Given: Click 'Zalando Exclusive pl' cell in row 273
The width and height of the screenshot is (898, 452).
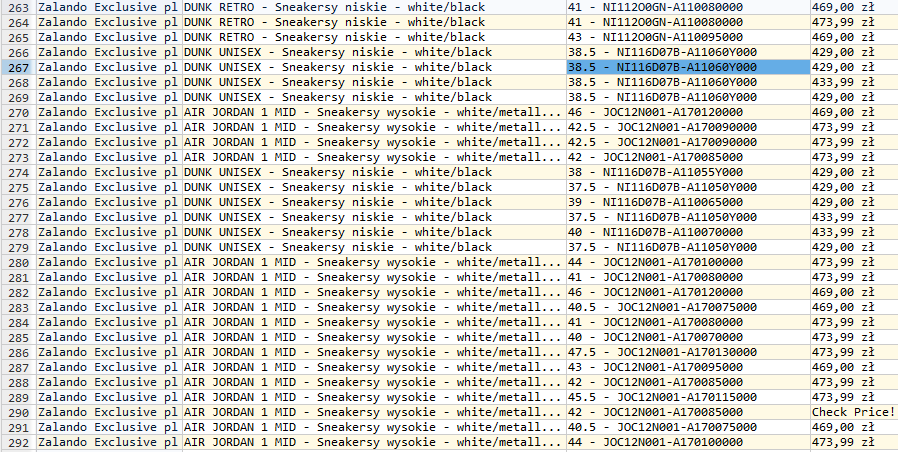Looking at the screenshot, I should coord(109,157).
